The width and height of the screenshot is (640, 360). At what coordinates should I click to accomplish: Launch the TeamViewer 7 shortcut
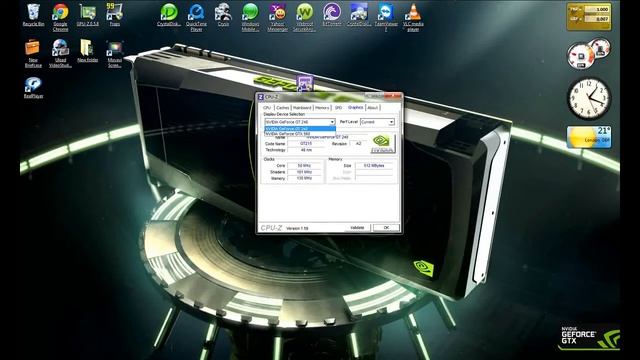tap(386, 17)
